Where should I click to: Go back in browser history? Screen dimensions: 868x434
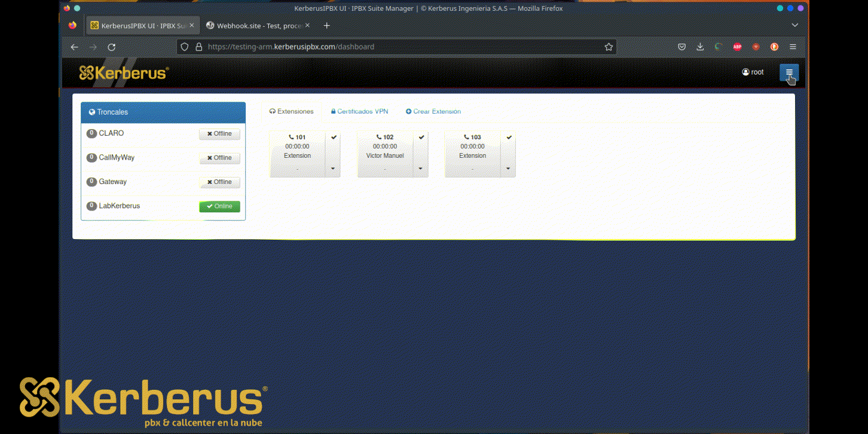pos(74,47)
